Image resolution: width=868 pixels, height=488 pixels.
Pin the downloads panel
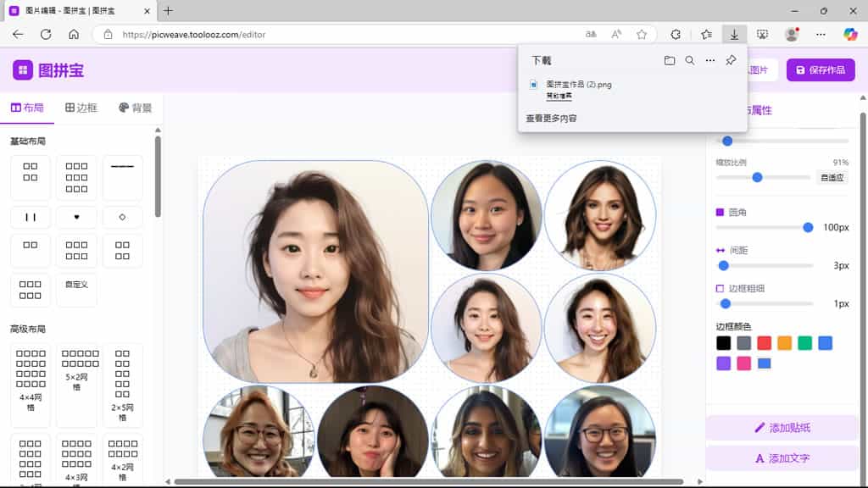tap(731, 60)
